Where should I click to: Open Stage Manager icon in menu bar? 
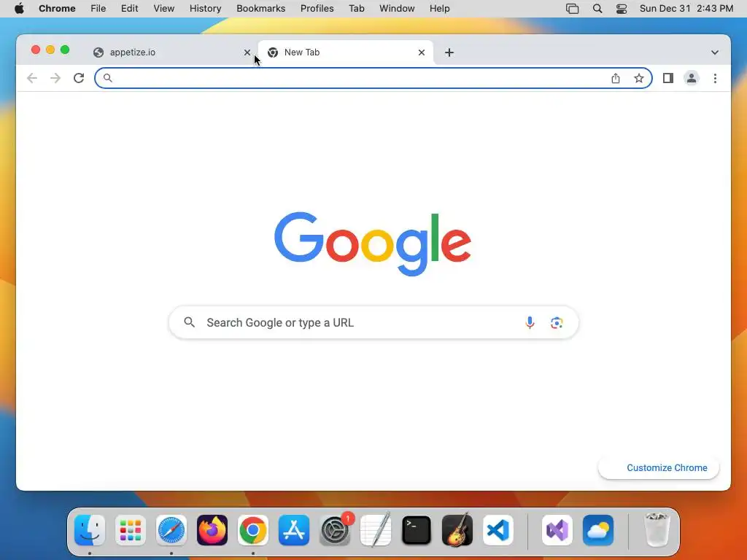click(572, 9)
